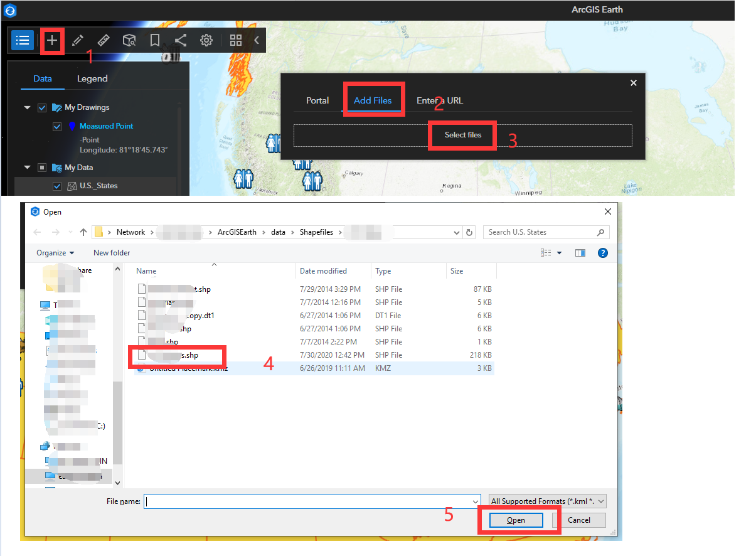The image size is (756, 556).
Task: Click data in the address path
Action: (278, 232)
